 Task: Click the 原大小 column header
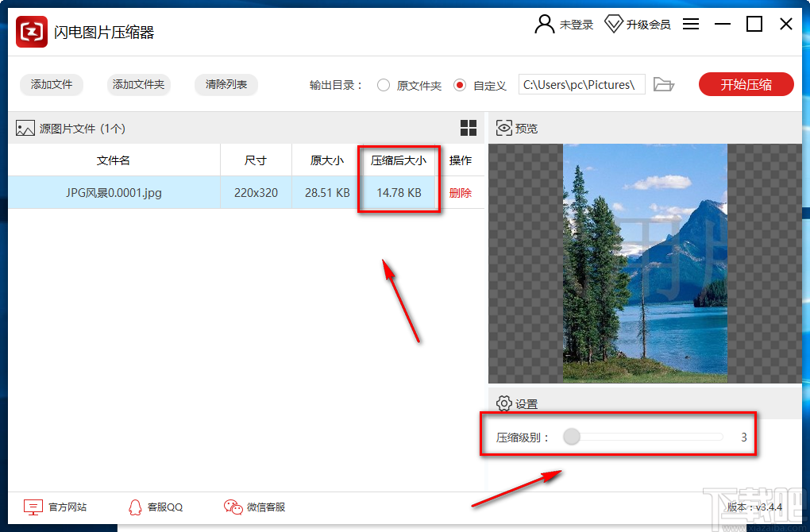point(327,160)
